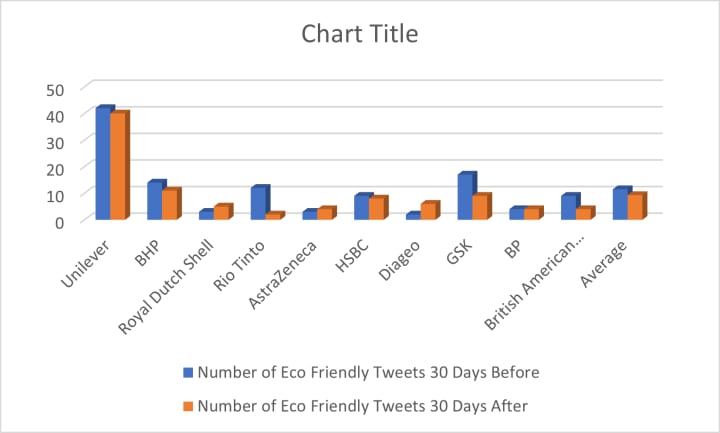720x433 pixels.
Task: Click the Royal Dutch Shell axis label
Action: pyautogui.click(x=166, y=287)
